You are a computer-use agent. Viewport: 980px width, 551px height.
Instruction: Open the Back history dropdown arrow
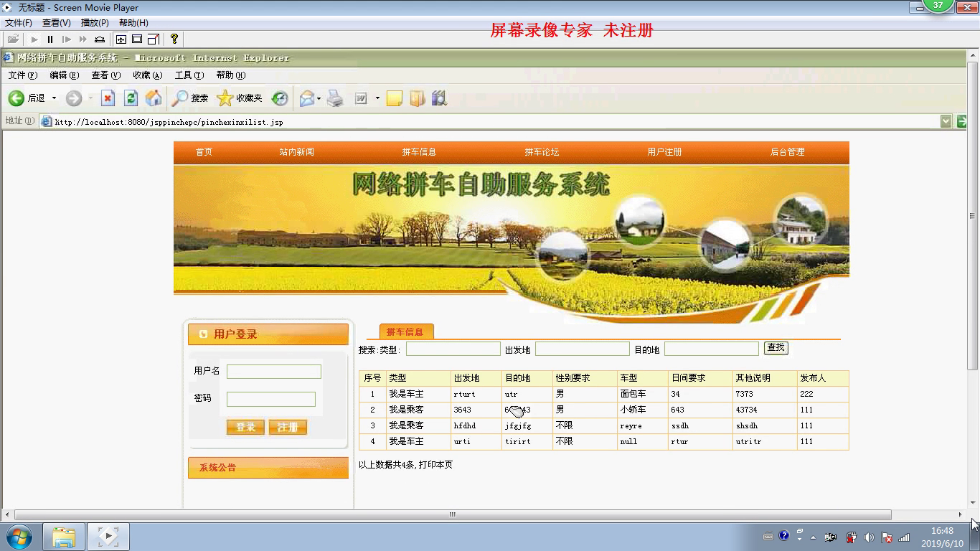[x=54, y=98]
